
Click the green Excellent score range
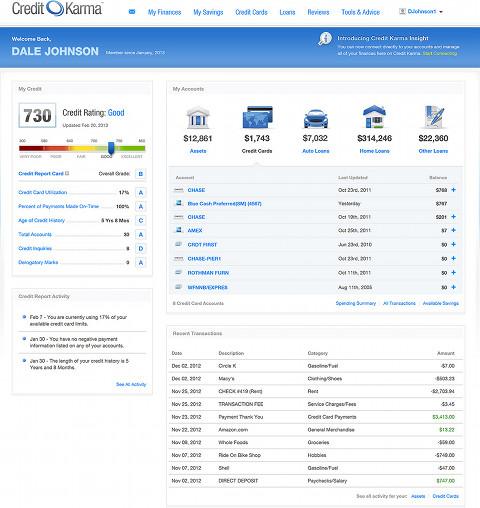(x=132, y=148)
